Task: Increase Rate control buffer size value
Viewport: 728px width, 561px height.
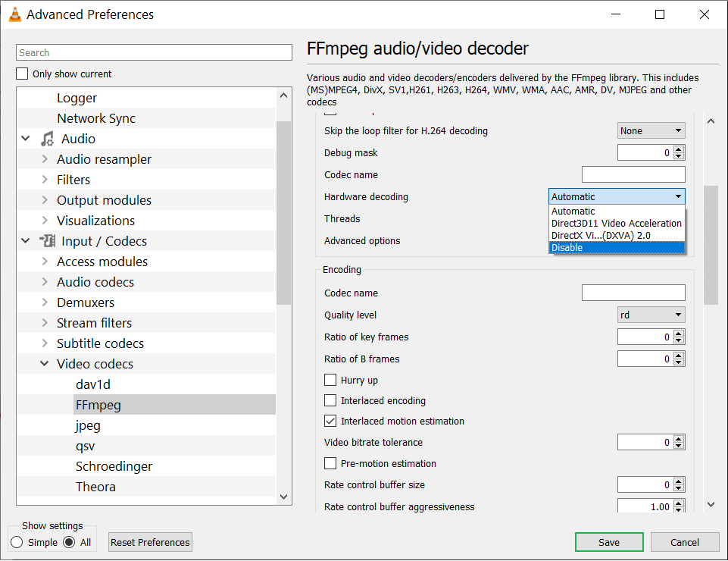Action: 679,481
